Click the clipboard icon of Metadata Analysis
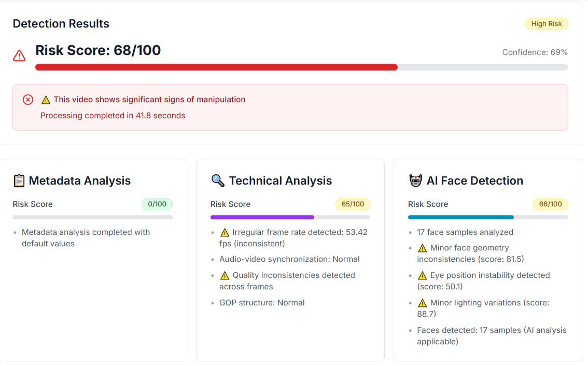The image size is (588, 366). (19, 181)
